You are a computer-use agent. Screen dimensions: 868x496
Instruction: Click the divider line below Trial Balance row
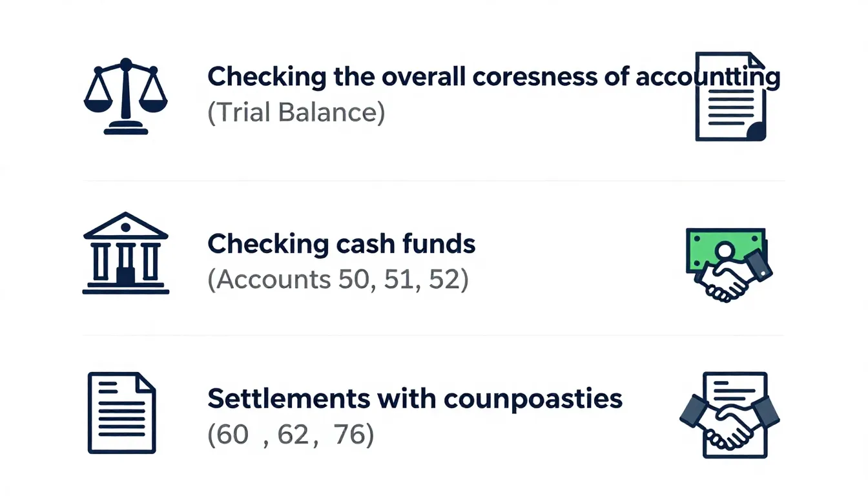point(434,181)
